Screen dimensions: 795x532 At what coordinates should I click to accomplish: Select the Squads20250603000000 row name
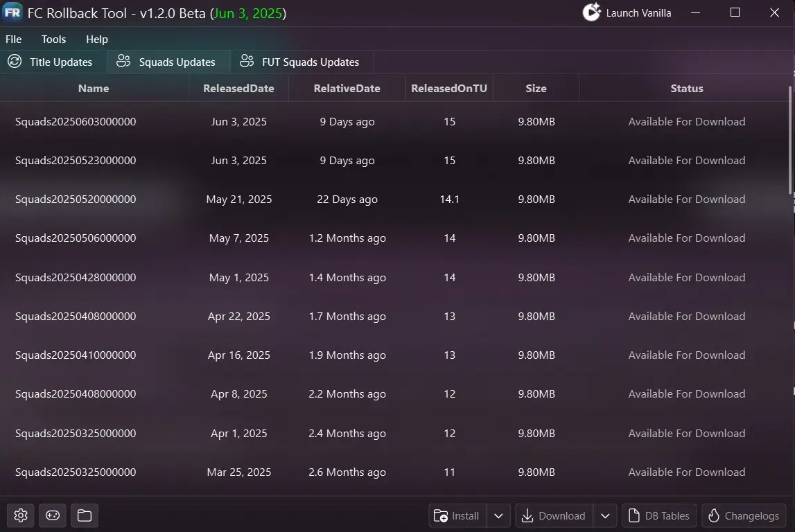pyautogui.click(x=76, y=122)
